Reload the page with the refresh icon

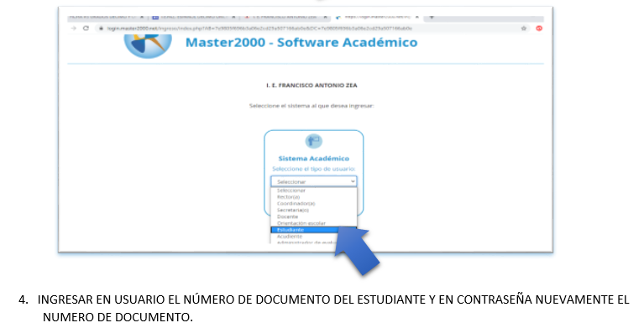pyautogui.click(x=86, y=29)
